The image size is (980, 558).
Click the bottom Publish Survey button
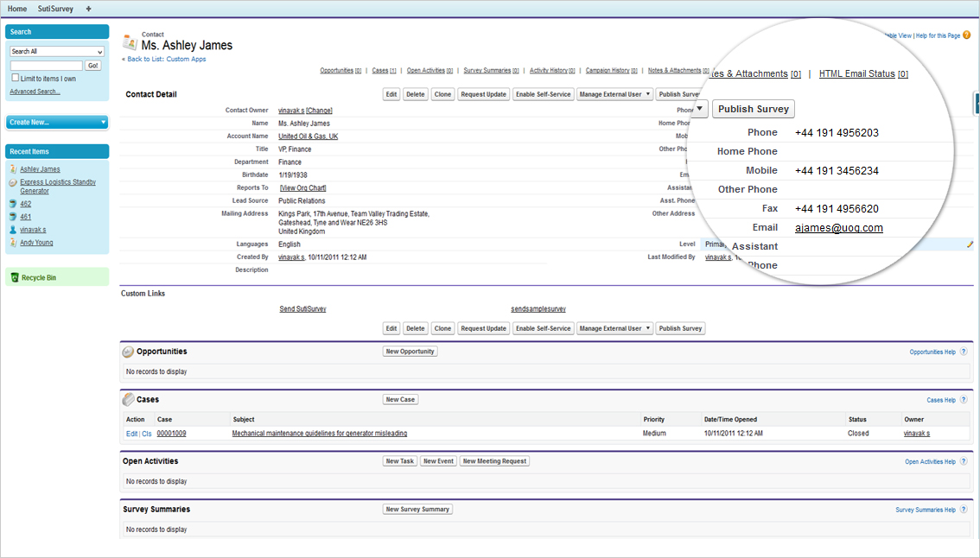[x=681, y=328]
